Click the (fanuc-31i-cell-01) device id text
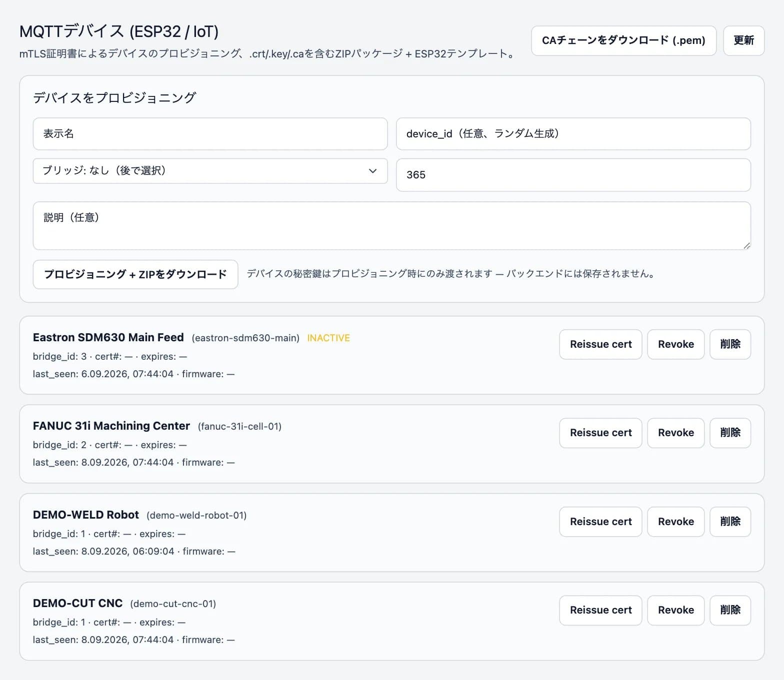784x680 pixels. [239, 427]
